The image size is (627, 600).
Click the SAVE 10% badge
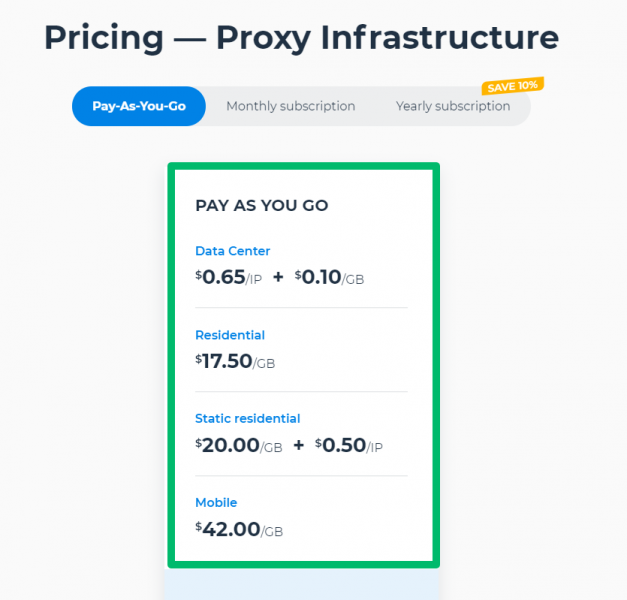513,86
